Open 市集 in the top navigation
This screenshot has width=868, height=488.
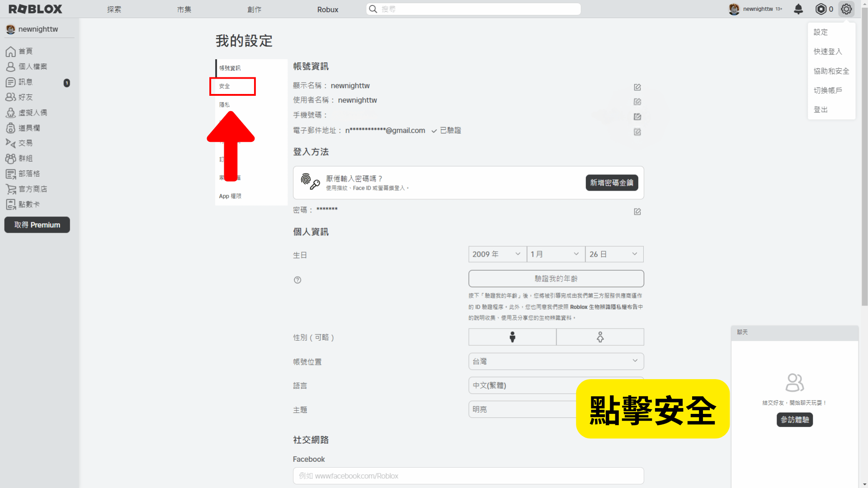tap(184, 9)
